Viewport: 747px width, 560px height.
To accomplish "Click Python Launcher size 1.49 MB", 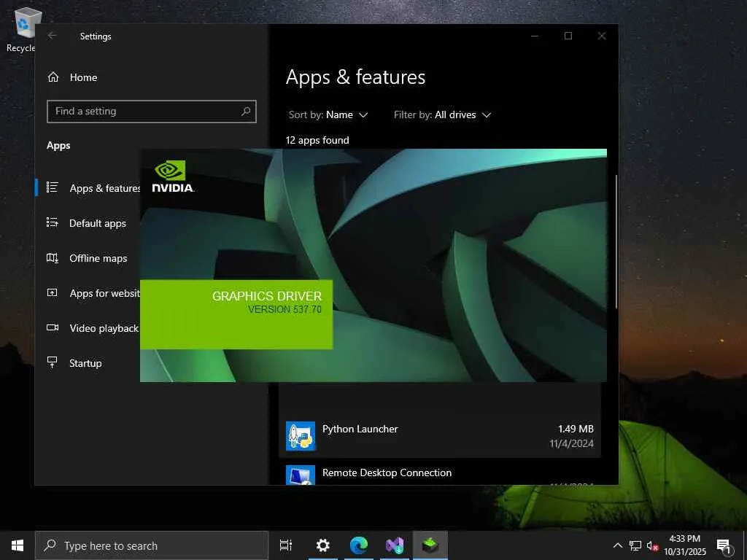I will click(x=576, y=429).
